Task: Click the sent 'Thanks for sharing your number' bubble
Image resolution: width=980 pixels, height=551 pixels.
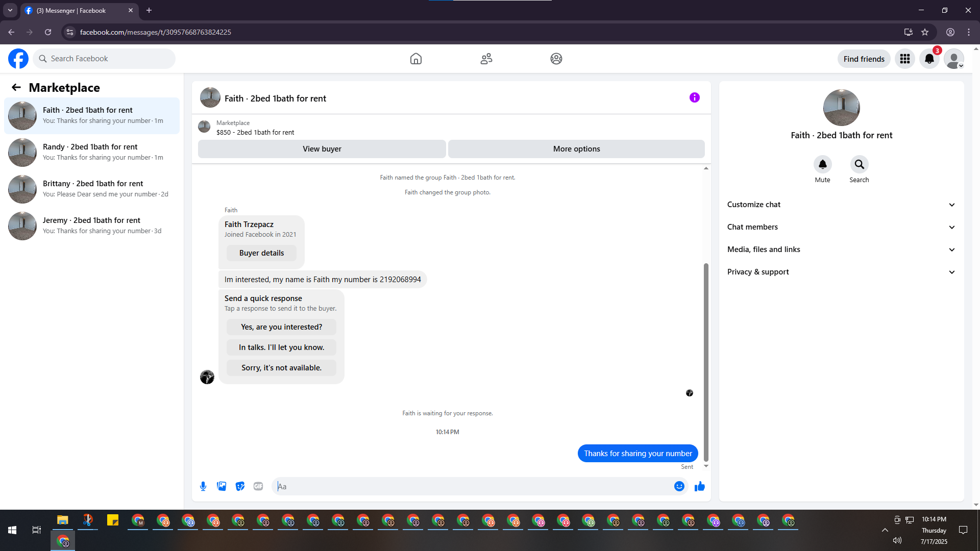Action: pos(638,454)
